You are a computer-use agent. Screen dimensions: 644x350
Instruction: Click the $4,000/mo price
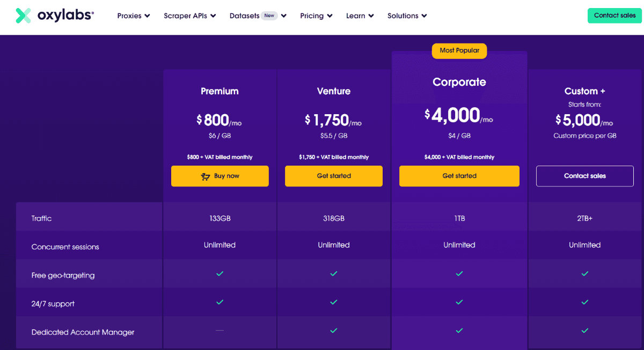click(459, 115)
